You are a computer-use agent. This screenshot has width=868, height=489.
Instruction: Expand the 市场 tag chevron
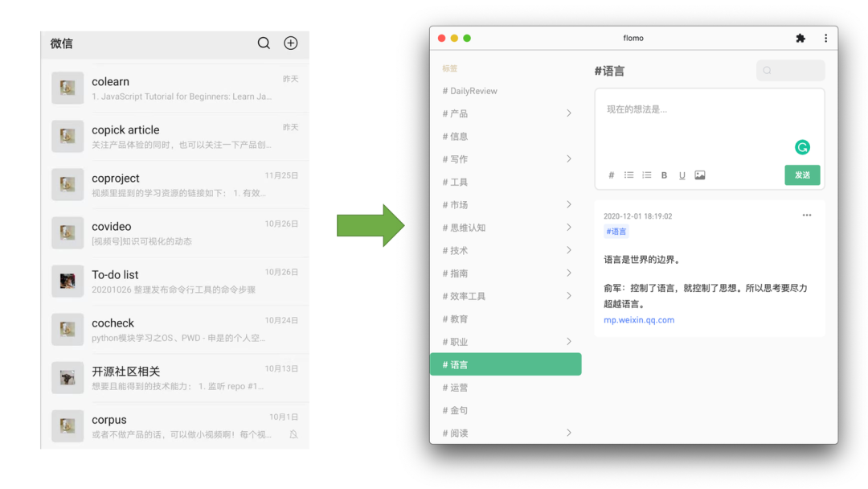click(x=568, y=204)
